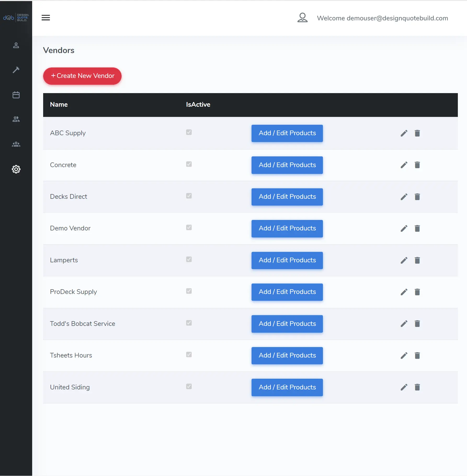Click the dQb Design Quote Build logo
Viewport: 467px width, 476px height.
pyautogui.click(x=16, y=18)
